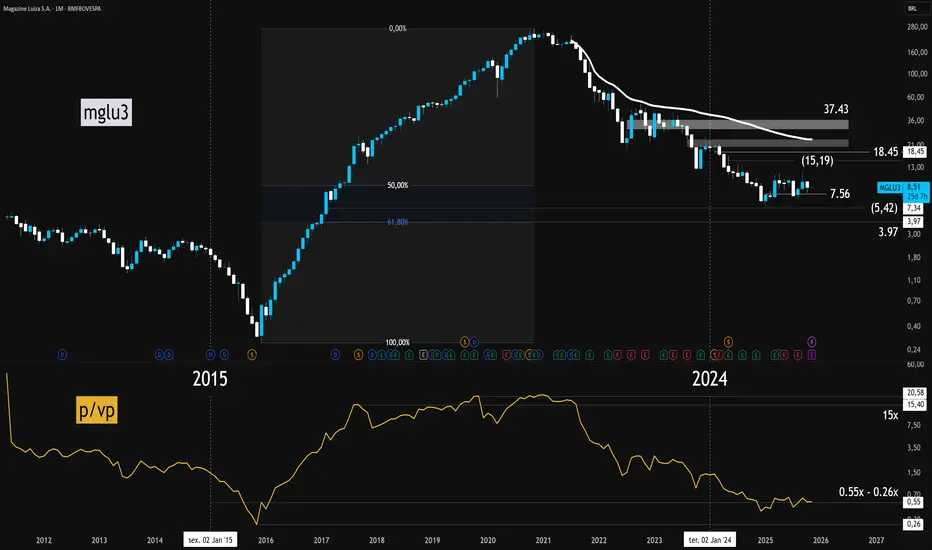932x550 pixels.
Task: Click the 3,97 price axis label
Action: coord(914,222)
